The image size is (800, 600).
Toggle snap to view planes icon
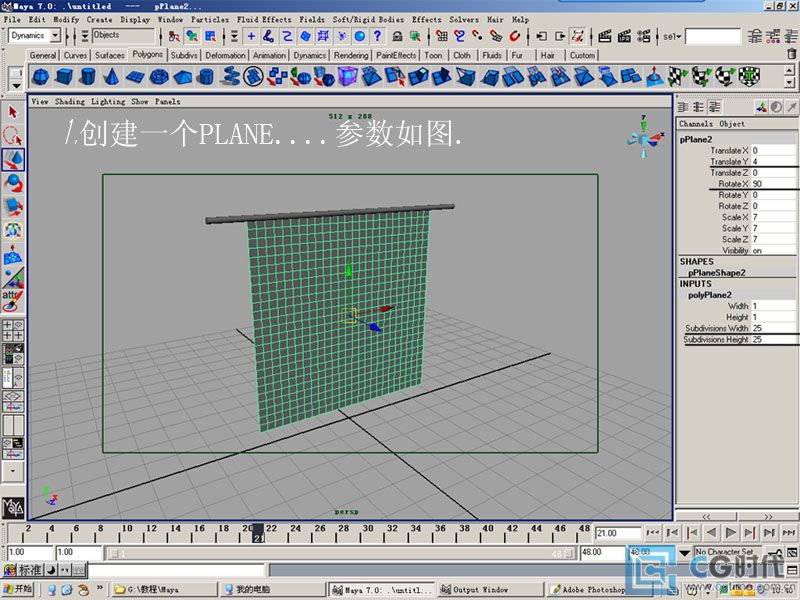point(495,36)
